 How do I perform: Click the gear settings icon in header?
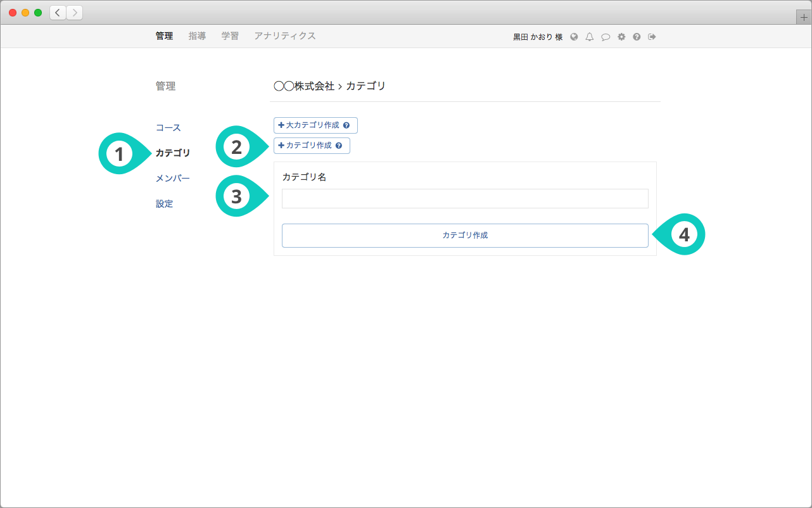point(621,37)
